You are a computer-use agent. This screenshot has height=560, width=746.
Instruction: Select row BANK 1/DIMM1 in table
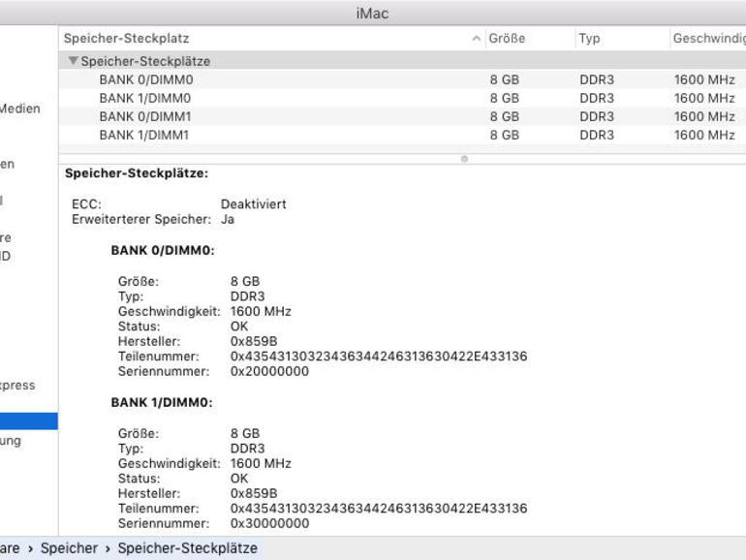coord(402,135)
